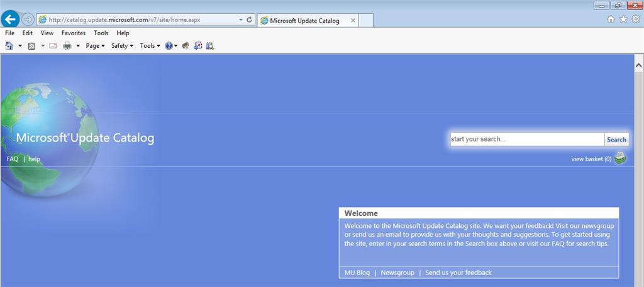644x287 pixels.
Task: Open the Page dropdown menu
Action: point(96,46)
